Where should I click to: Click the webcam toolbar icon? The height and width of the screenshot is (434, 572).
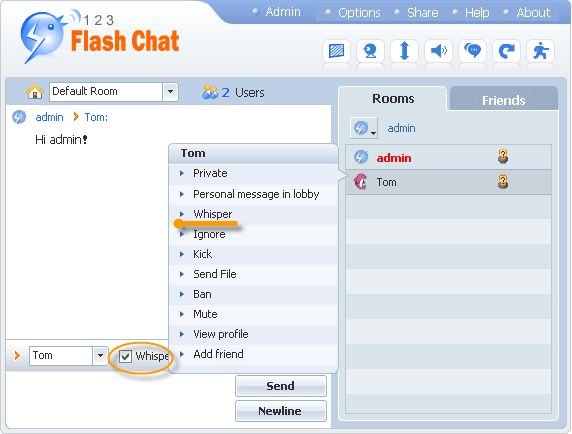(x=370, y=51)
